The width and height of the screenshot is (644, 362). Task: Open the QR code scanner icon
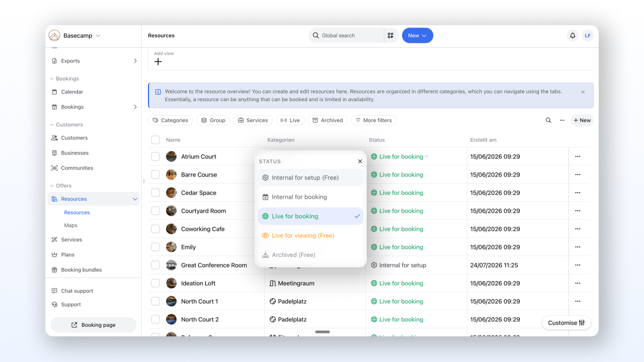(x=390, y=36)
